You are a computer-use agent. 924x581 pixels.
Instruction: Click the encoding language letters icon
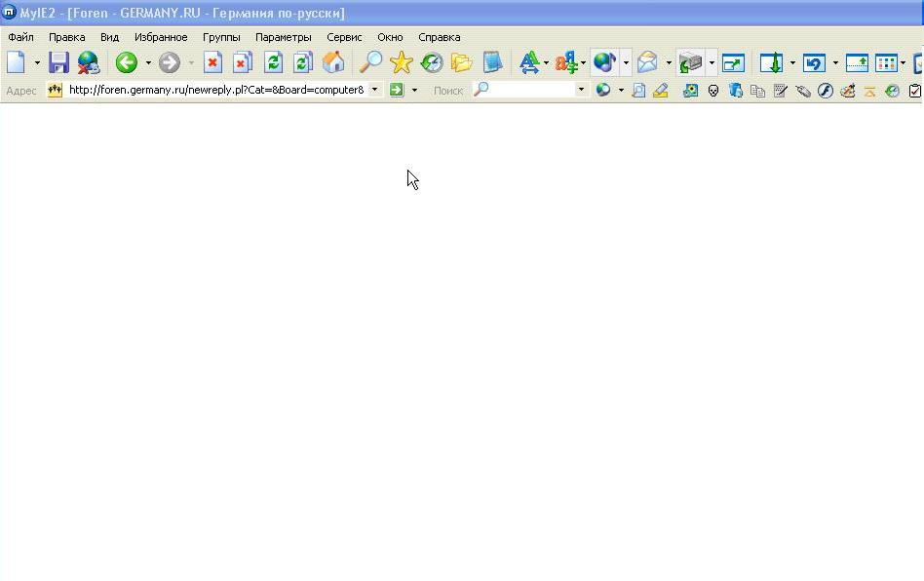click(x=566, y=62)
